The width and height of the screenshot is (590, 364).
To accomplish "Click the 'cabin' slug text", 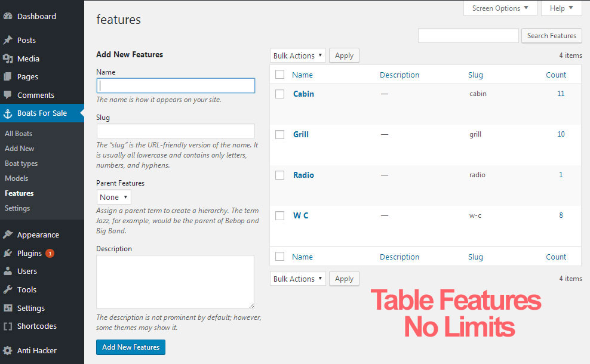I will click(478, 94).
